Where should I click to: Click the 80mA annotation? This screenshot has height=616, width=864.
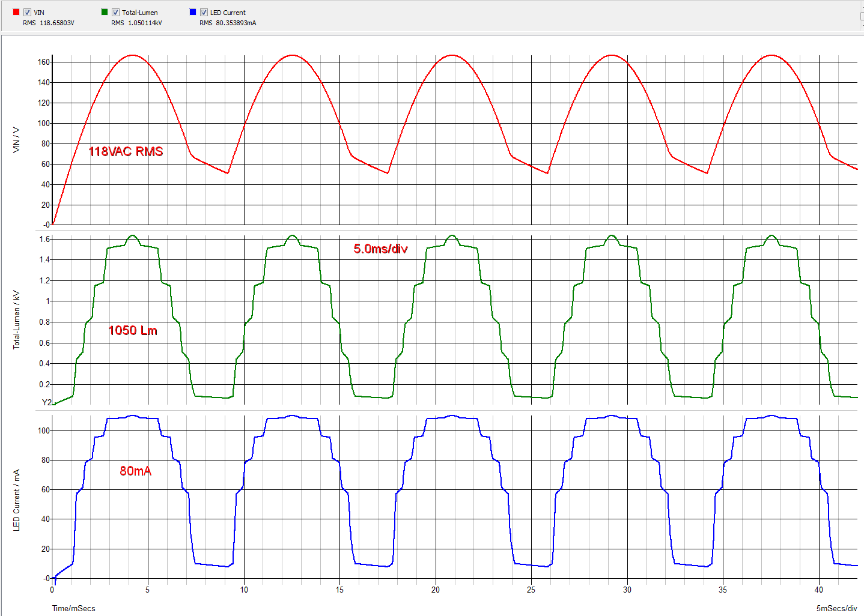[135, 471]
